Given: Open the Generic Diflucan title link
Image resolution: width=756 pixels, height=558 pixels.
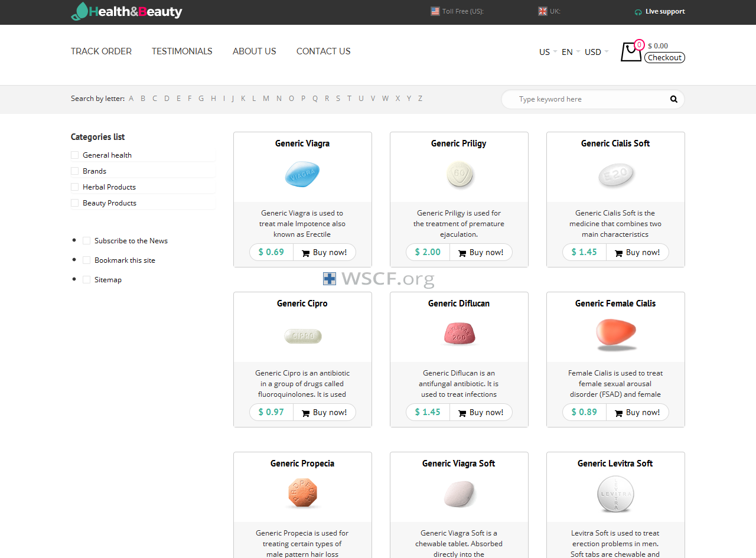Looking at the screenshot, I should (x=459, y=304).
